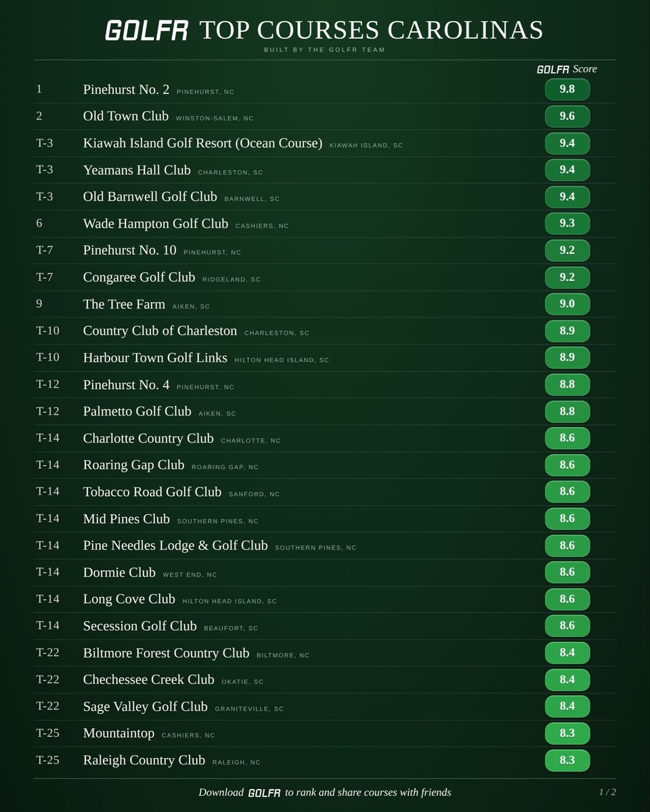
Task: Click the GOLFR logo in footer download text
Action: click(264, 792)
